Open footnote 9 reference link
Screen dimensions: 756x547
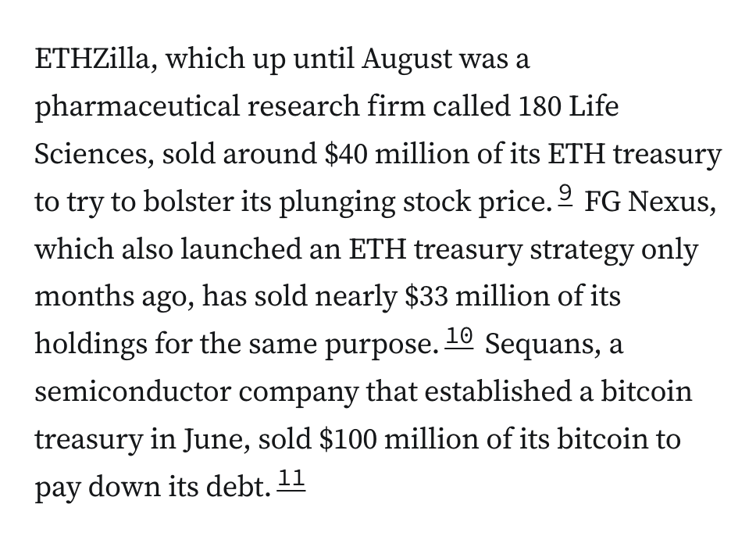tap(569, 195)
